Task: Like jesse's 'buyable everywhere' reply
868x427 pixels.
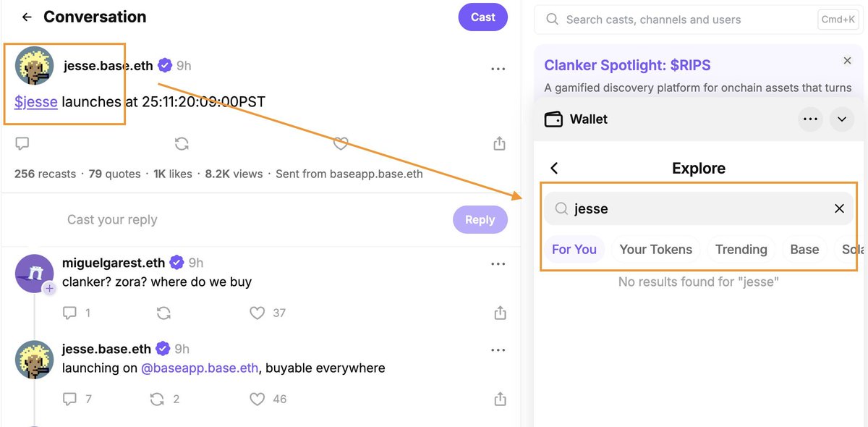Action: point(257,399)
